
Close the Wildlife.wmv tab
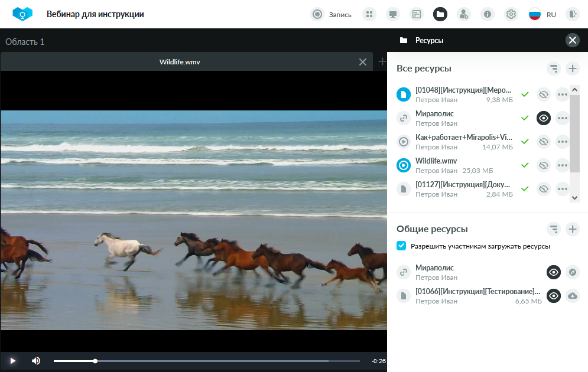[363, 62]
